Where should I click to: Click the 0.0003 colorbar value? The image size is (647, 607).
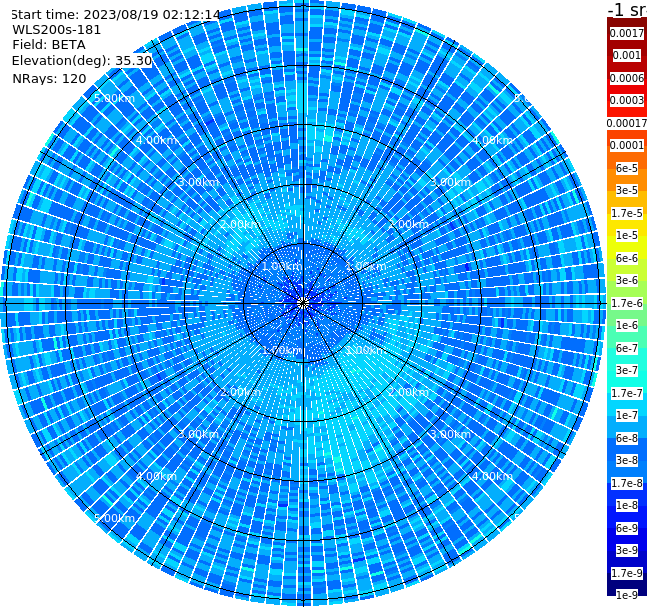pyautogui.click(x=627, y=100)
